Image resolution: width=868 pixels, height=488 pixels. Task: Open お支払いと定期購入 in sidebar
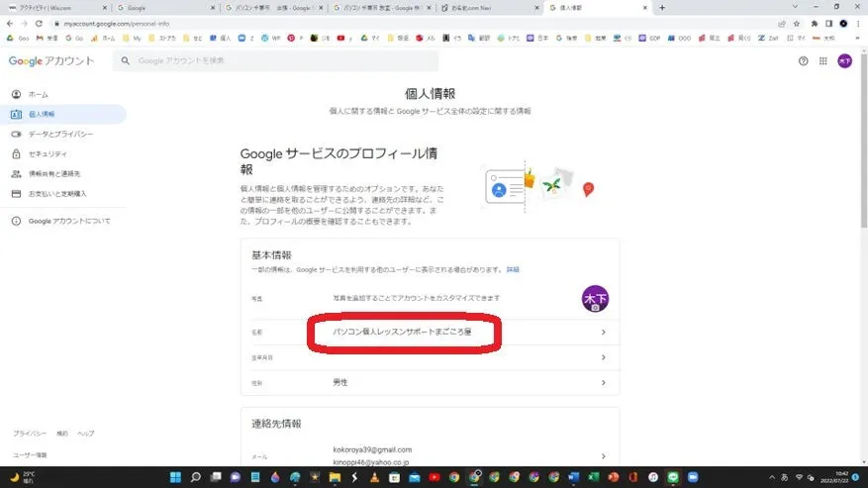click(57, 193)
